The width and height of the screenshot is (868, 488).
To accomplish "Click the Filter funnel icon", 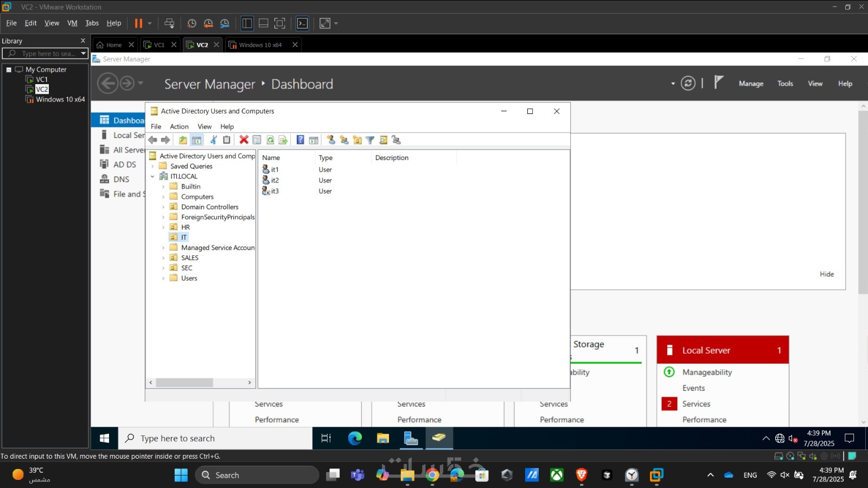I will pyautogui.click(x=370, y=140).
